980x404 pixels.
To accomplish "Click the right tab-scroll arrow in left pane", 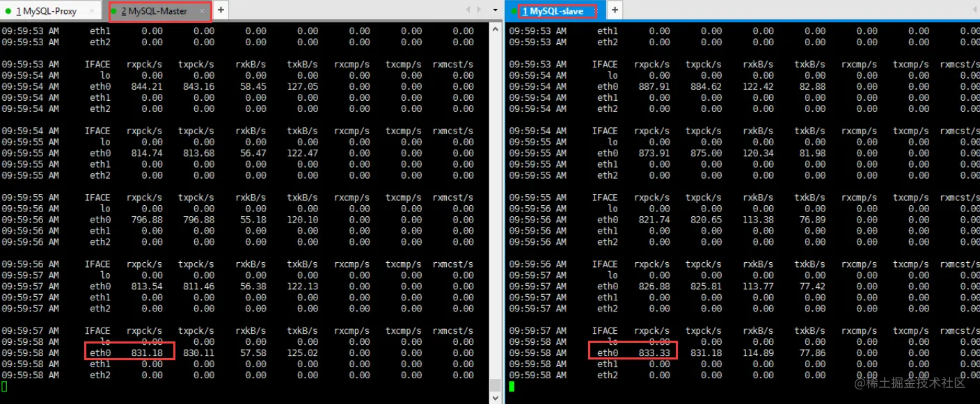I will click(479, 10).
